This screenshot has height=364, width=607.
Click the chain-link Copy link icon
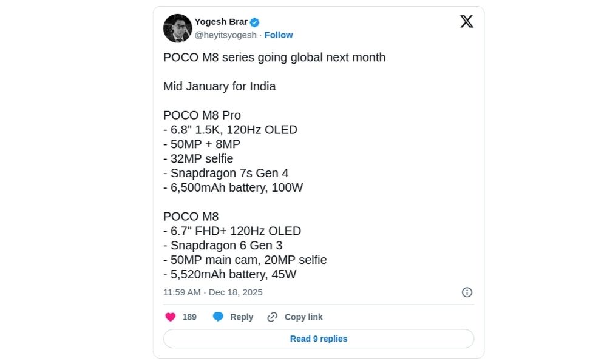[273, 316]
